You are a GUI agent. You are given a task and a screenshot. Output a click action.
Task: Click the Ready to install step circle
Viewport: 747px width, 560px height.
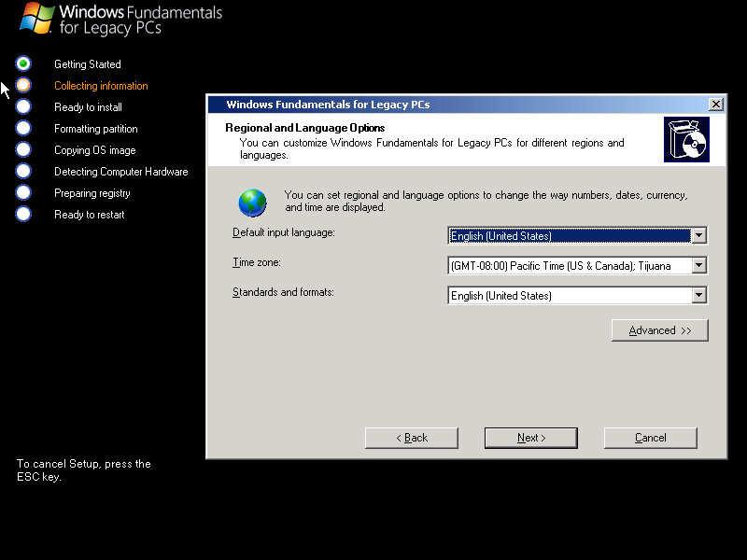coord(23,106)
